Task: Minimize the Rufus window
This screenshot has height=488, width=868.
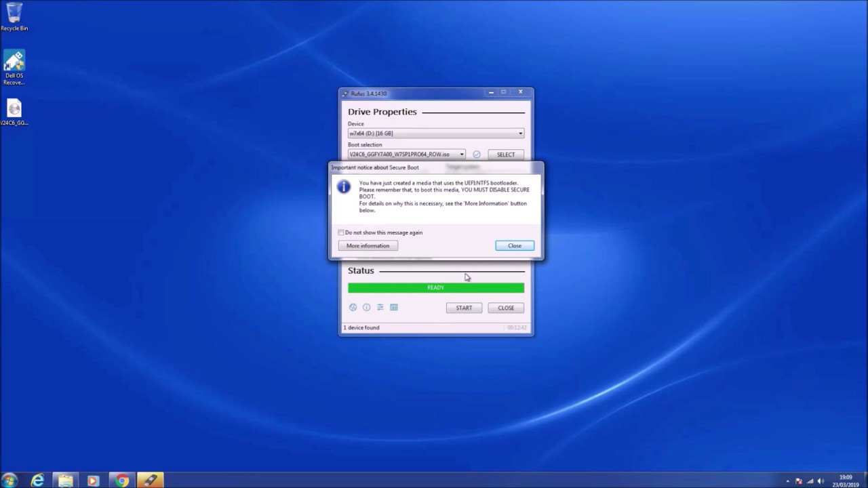Action: click(x=491, y=92)
